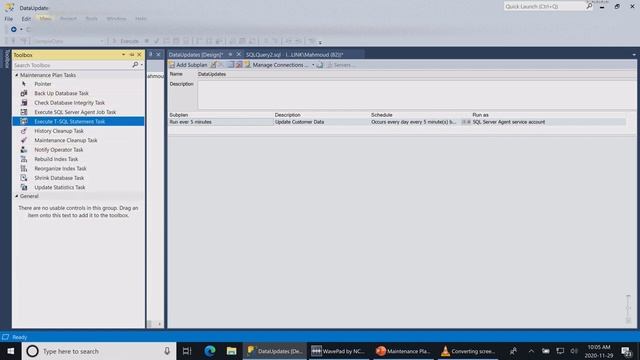640x360 pixels.
Task: Click the Description text area
Action: (416, 95)
